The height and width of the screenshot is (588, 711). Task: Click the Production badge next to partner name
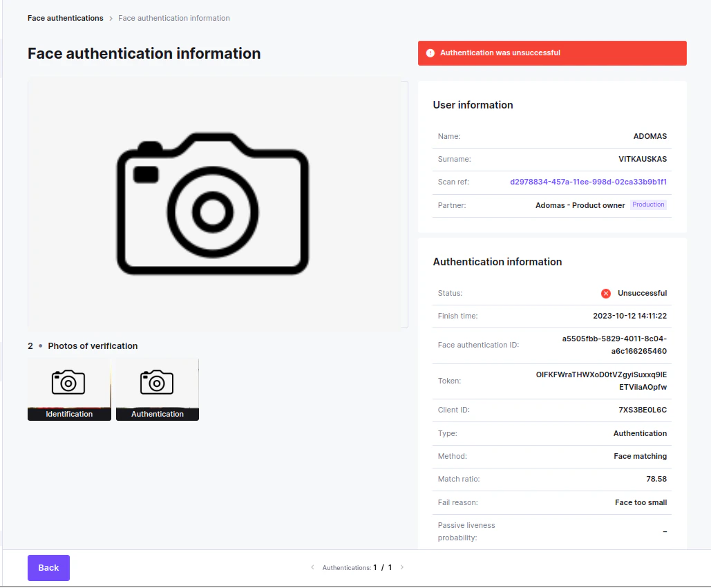pos(648,204)
